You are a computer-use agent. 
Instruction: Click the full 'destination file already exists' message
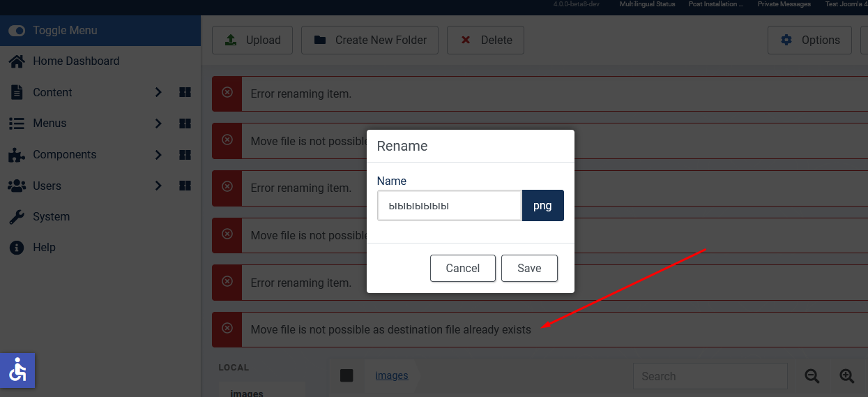(x=391, y=329)
